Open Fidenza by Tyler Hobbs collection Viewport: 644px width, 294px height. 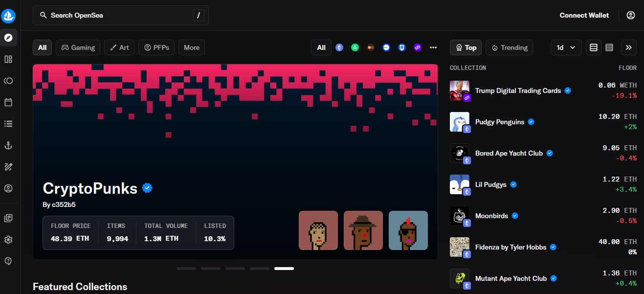[543, 247]
